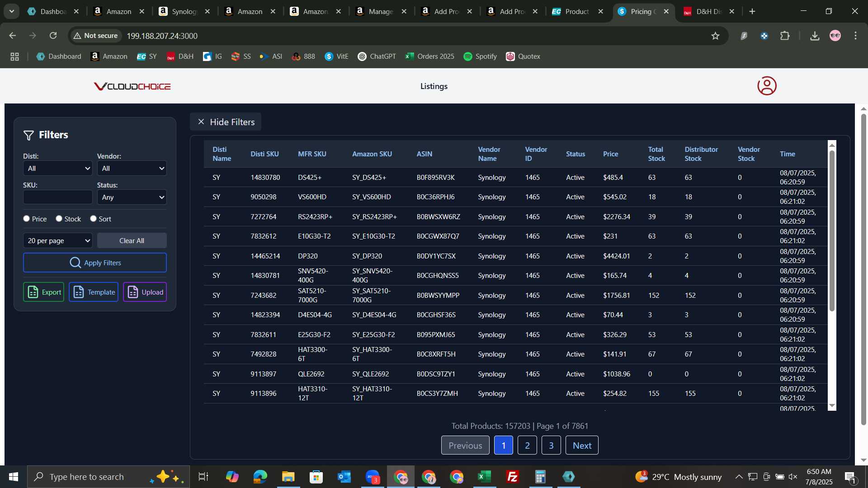Click the price $2276.34 cell
The image size is (868, 488).
coord(617,217)
